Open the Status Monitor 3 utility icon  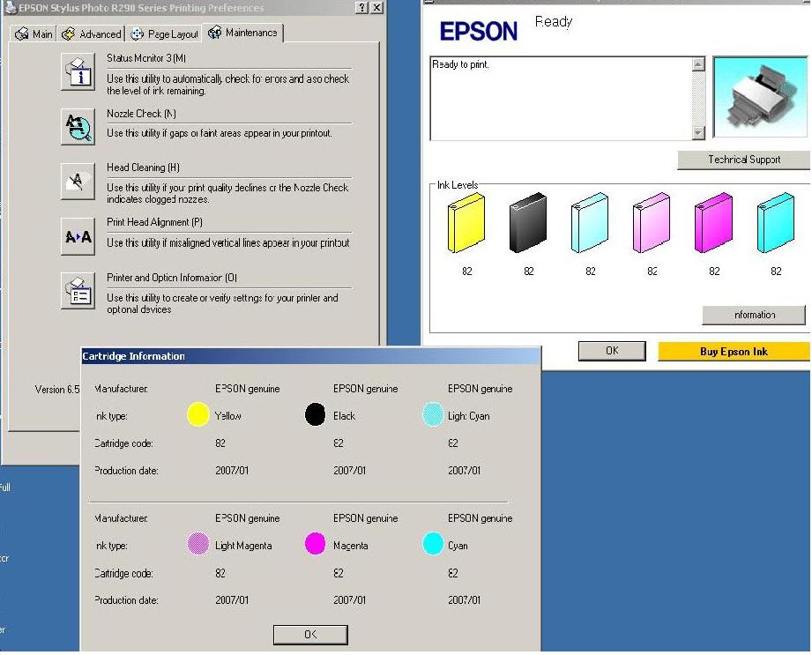(x=78, y=72)
